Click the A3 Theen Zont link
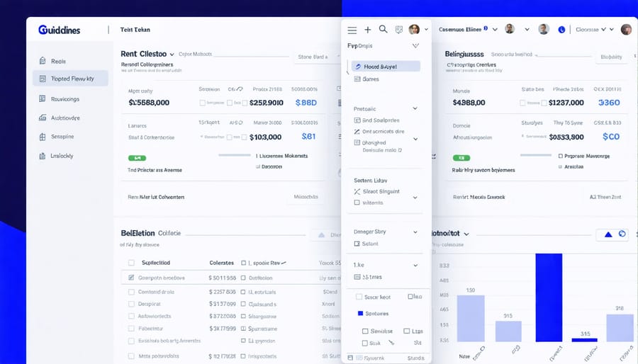Screen dimensions: 638x364 point(605,197)
